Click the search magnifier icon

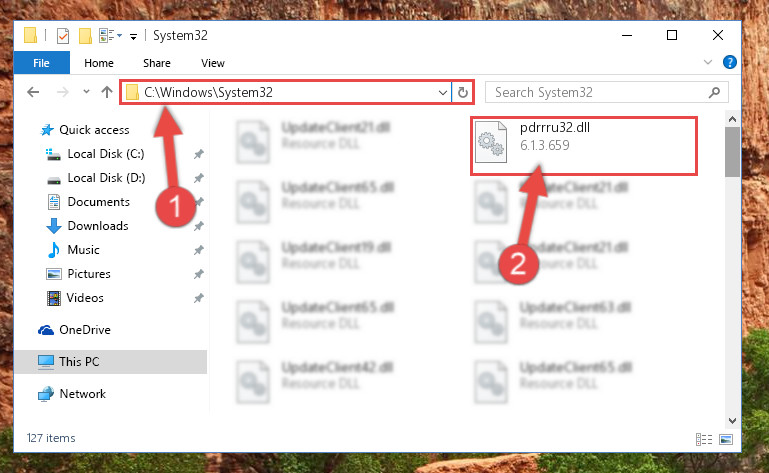[715, 92]
